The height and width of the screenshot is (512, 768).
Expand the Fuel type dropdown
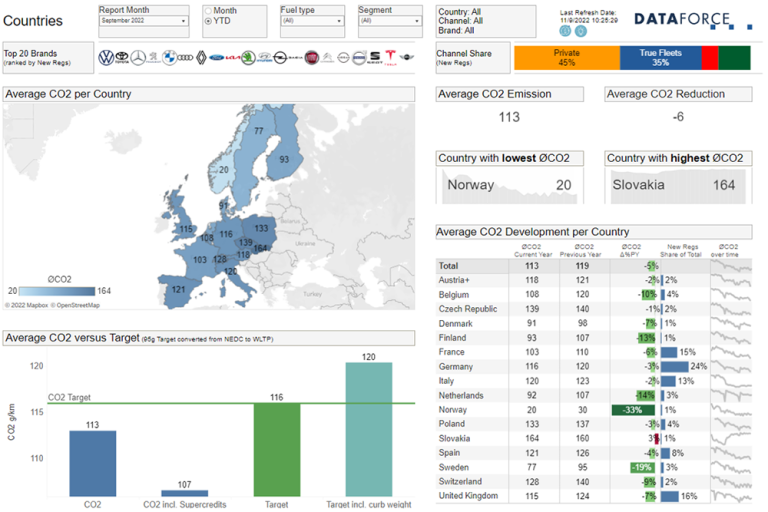pyautogui.click(x=310, y=20)
